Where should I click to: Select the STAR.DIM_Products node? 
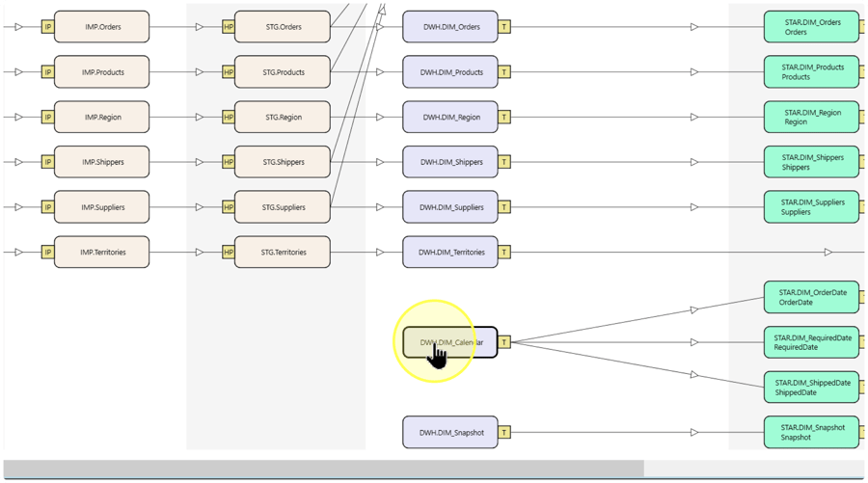point(811,72)
